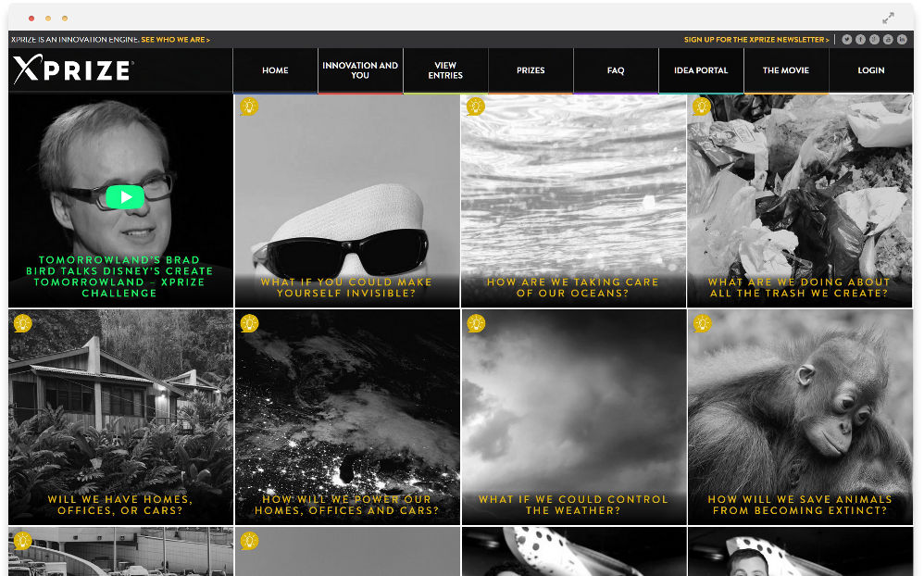The height and width of the screenshot is (576, 924).
Task: Click the lightbulb icon on the oceans tile
Action: click(476, 106)
